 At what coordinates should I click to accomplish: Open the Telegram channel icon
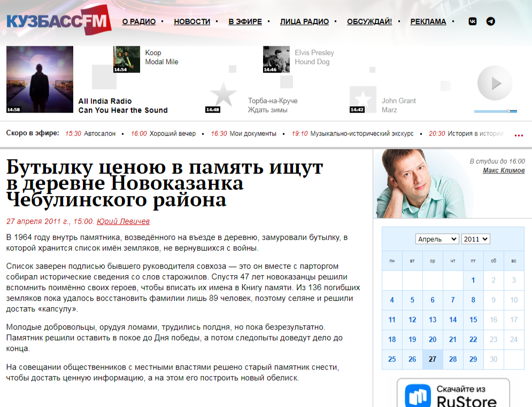pos(490,21)
